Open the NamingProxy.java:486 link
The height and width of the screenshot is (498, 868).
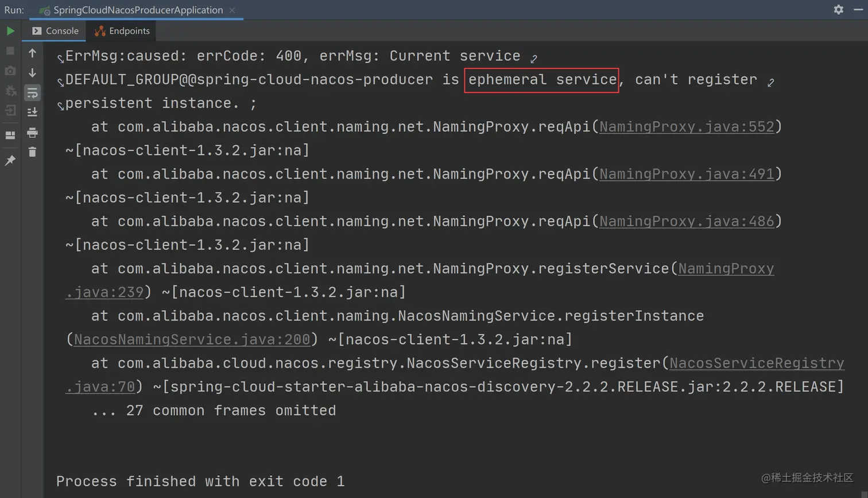(687, 221)
